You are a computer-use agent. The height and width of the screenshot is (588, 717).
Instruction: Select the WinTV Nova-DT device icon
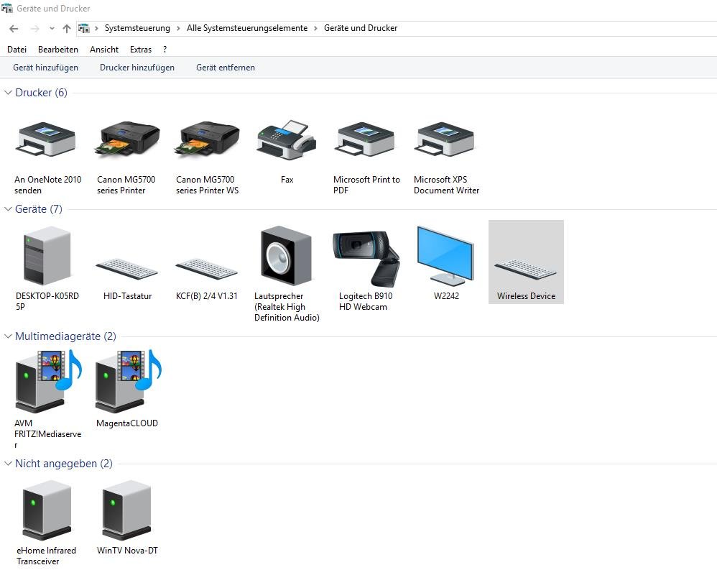point(126,510)
